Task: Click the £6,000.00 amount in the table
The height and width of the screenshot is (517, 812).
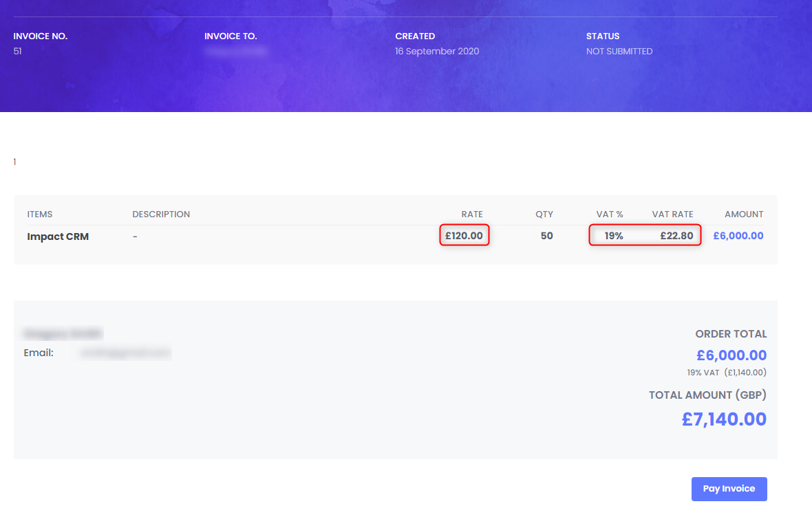Action: coord(738,235)
